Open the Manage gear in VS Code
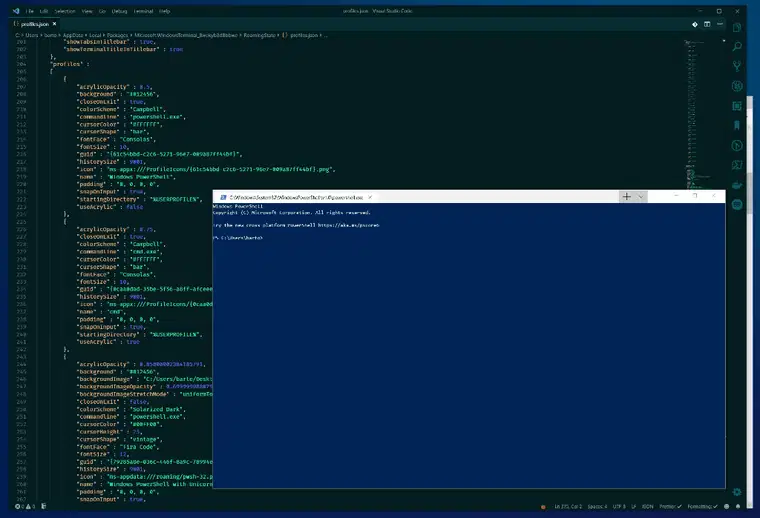The height and width of the screenshot is (518, 760). tap(737, 492)
